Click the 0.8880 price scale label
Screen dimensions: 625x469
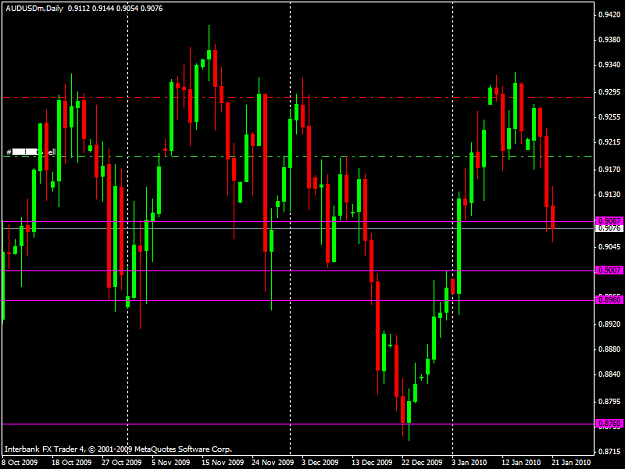point(609,349)
